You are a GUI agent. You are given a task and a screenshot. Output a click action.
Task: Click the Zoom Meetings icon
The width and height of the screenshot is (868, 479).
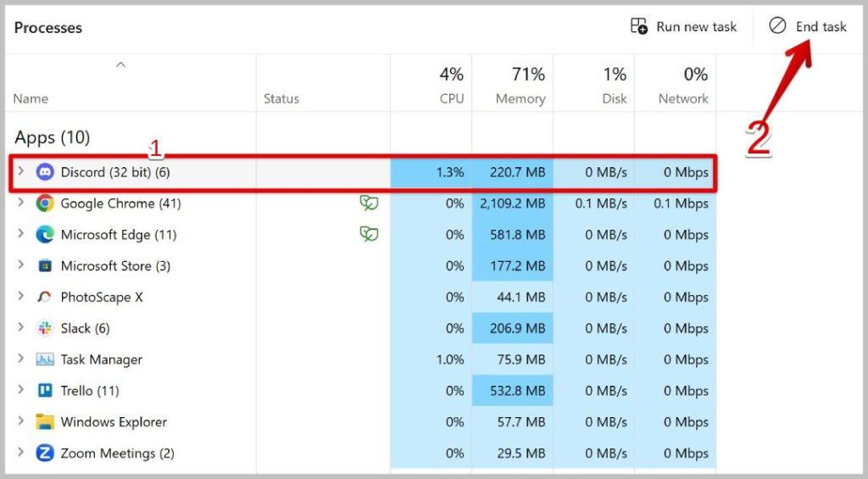45,454
